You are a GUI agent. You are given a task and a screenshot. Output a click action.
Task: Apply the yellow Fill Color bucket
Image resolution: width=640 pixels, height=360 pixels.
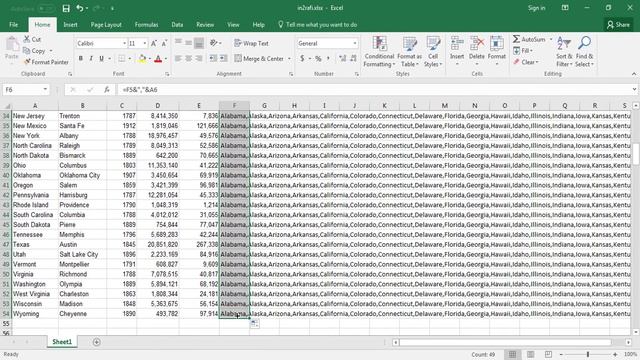click(x=142, y=59)
